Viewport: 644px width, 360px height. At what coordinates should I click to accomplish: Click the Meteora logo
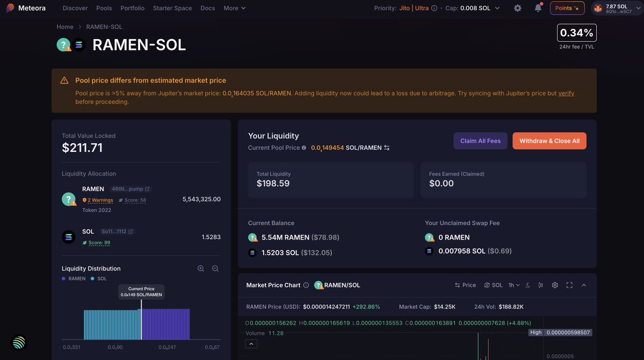25,8
